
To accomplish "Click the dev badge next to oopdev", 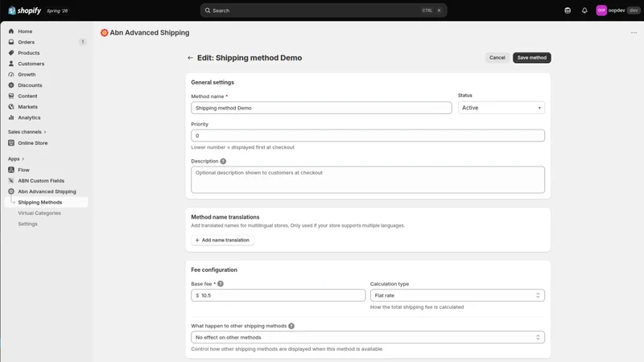I will click(634, 10).
